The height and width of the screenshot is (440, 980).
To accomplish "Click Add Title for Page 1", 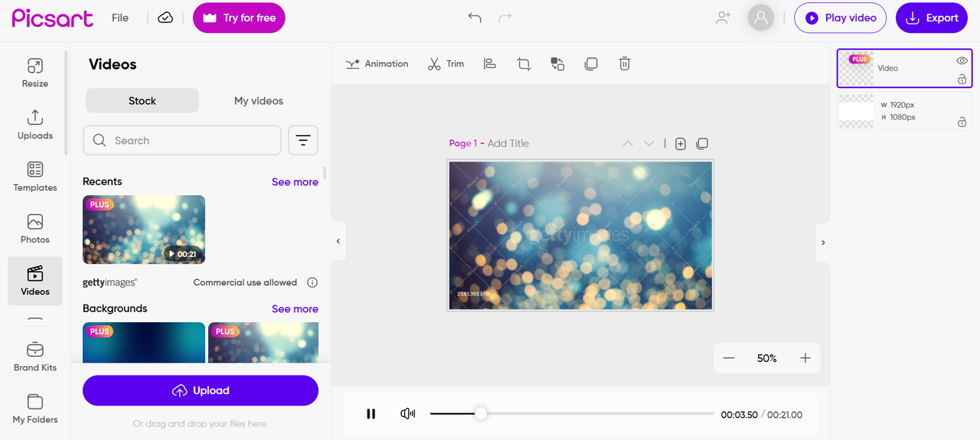I will [508, 143].
